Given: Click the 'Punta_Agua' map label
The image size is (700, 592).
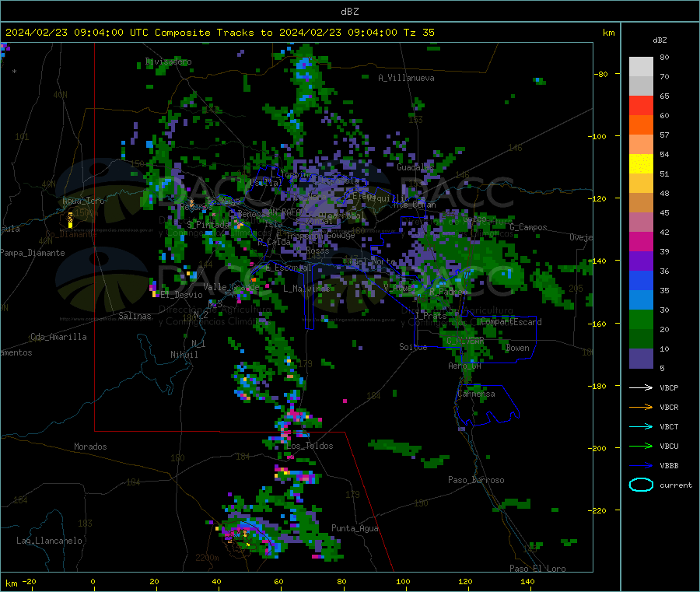Looking at the screenshot, I should click(355, 528).
